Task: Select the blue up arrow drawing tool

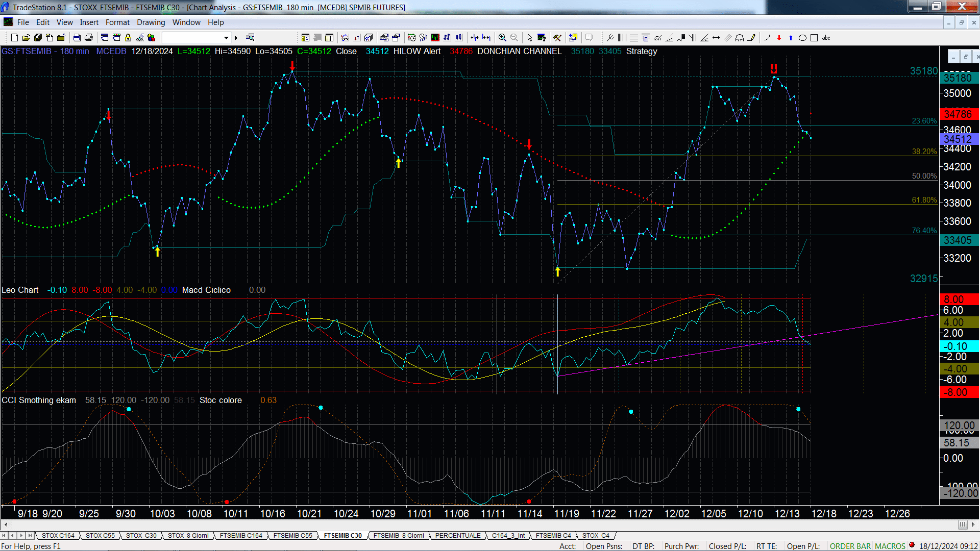Action: 791,37
